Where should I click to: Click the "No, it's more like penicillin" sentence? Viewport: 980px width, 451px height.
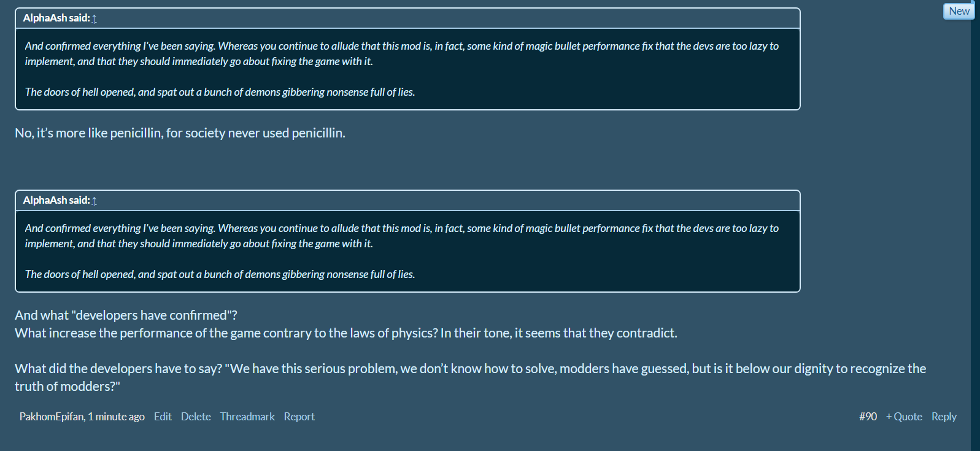click(180, 133)
